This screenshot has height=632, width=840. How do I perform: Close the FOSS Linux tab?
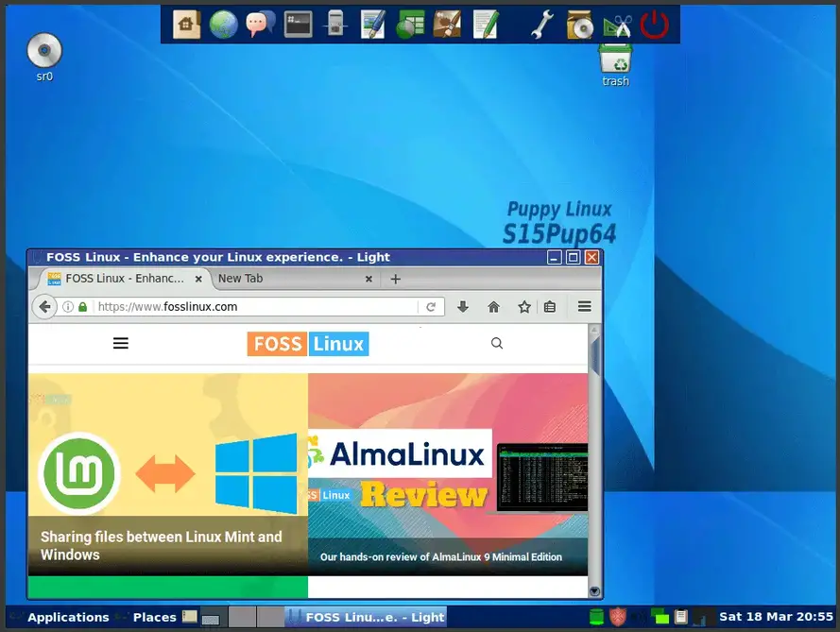(198, 279)
